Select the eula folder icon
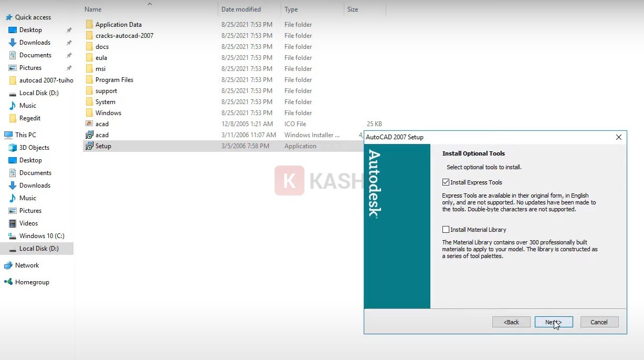 click(x=89, y=58)
